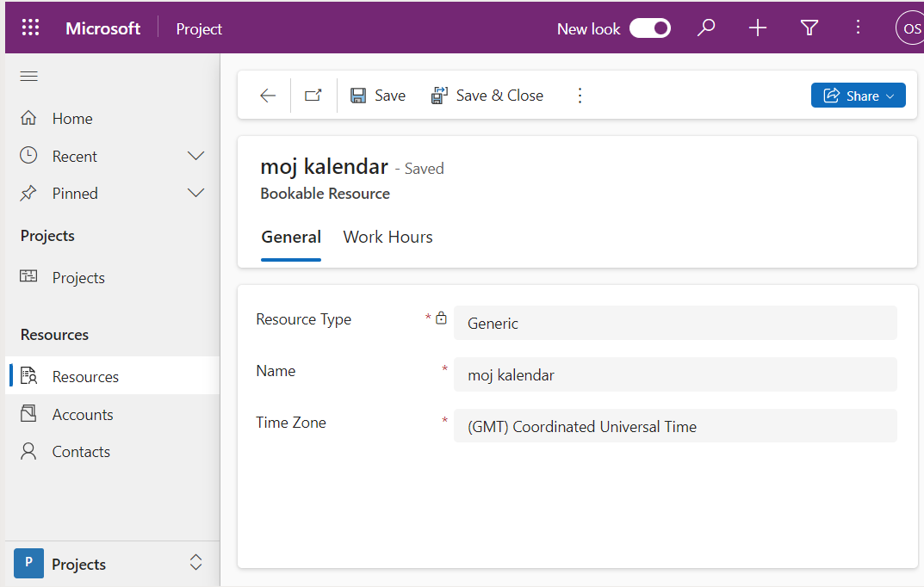Expand the Pinned section chevron
The height and width of the screenshot is (587, 924).
click(x=196, y=193)
